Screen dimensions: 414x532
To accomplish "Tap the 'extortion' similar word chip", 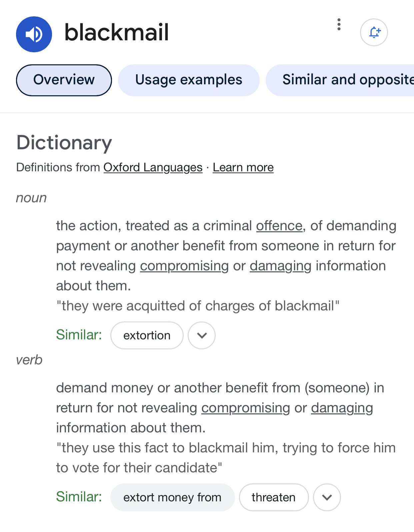I will (147, 335).
